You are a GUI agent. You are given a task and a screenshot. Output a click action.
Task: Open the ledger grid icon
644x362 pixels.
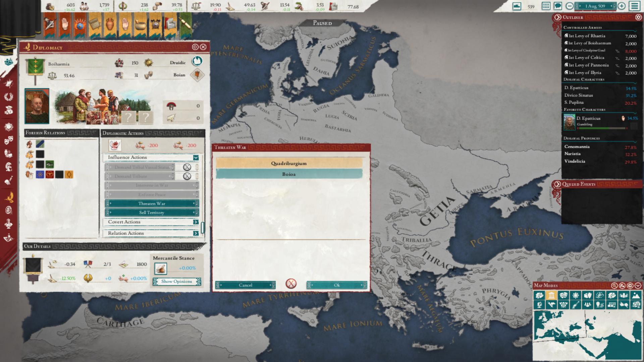tap(546, 6)
